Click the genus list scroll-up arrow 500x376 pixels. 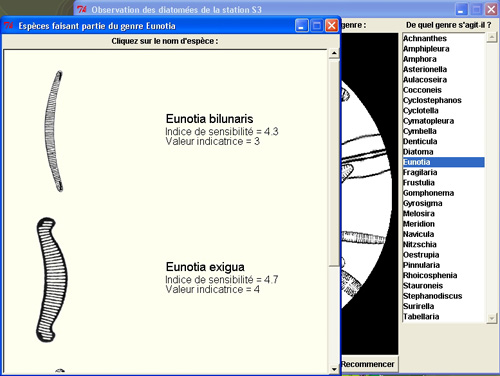point(492,37)
